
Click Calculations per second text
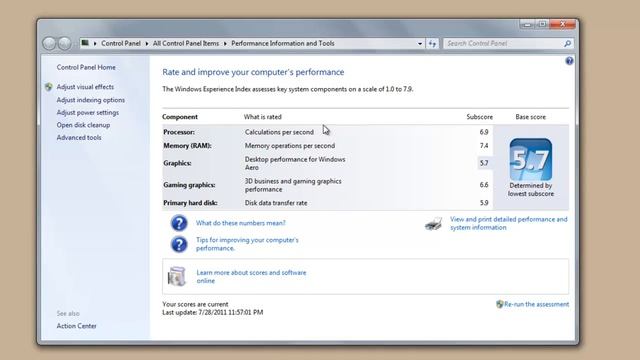(x=279, y=132)
